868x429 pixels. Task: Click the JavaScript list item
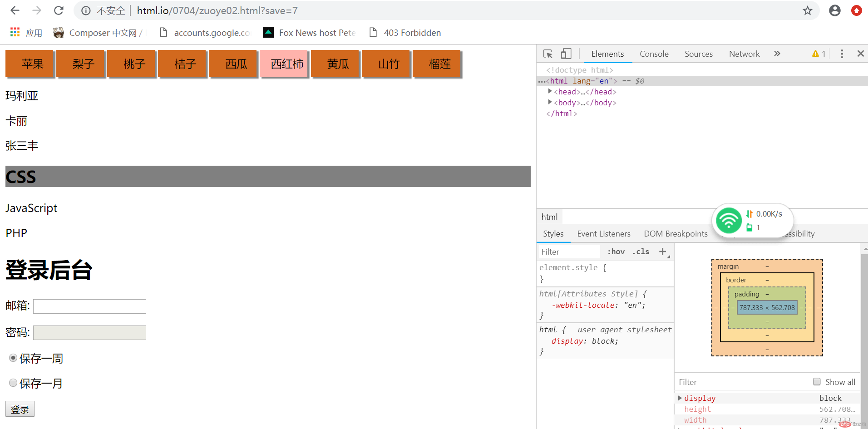(x=31, y=208)
